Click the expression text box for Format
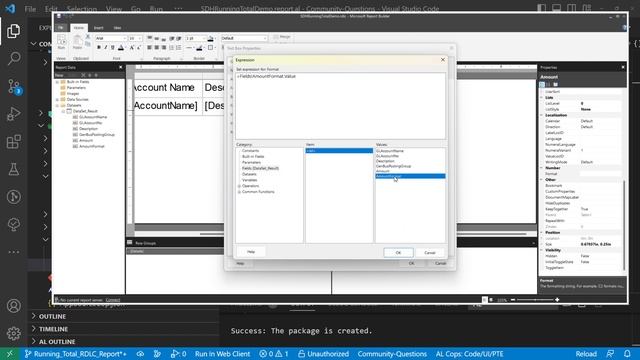 click(x=340, y=106)
